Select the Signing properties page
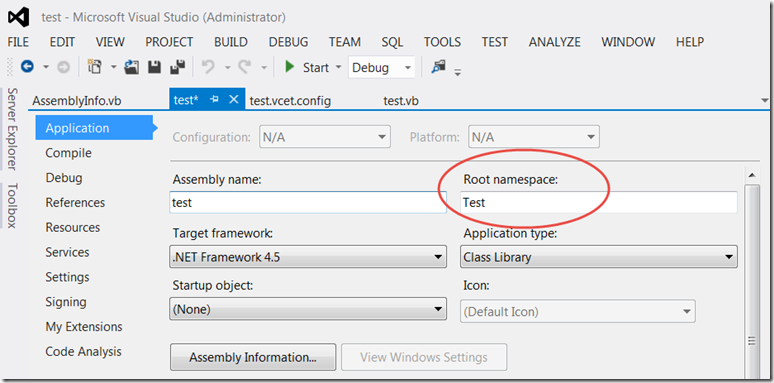774x383 pixels. (x=66, y=302)
